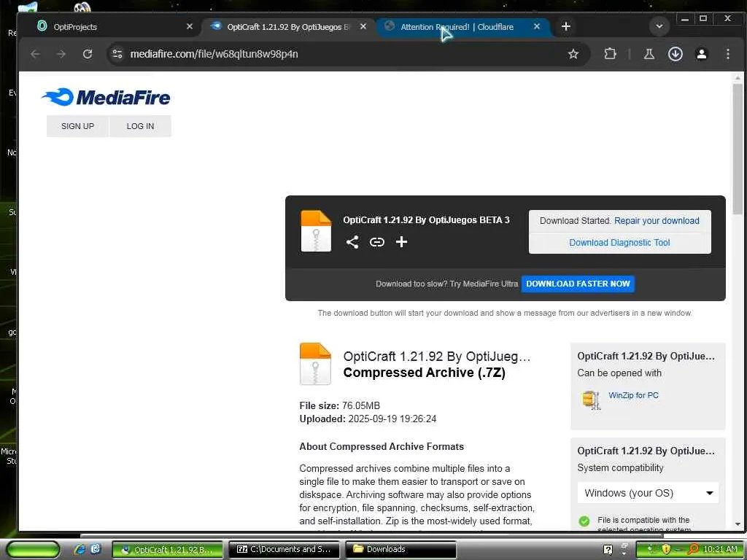
Task: Switch to the 7-Zip C:\Documents taskbar window
Action: tap(284, 550)
